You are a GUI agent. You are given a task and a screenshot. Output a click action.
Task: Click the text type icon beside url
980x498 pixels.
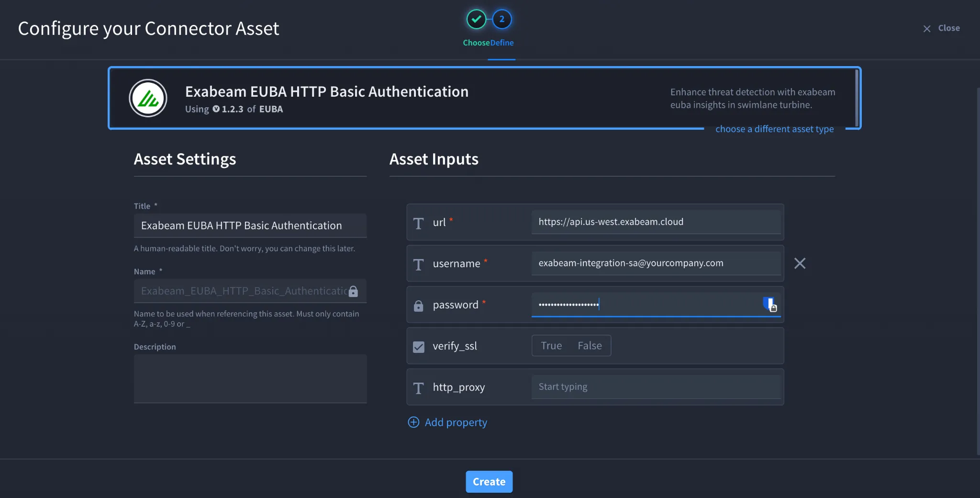click(418, 223)
